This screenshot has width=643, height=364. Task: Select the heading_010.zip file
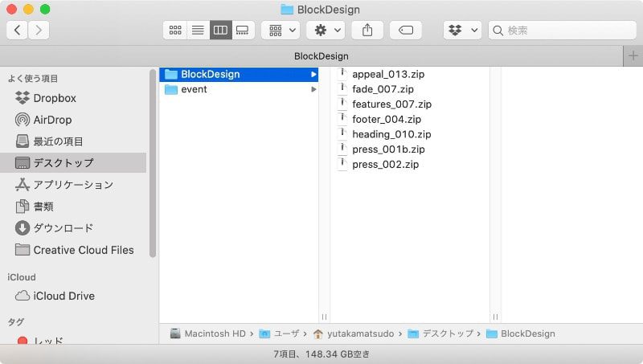tap(391, 134)
